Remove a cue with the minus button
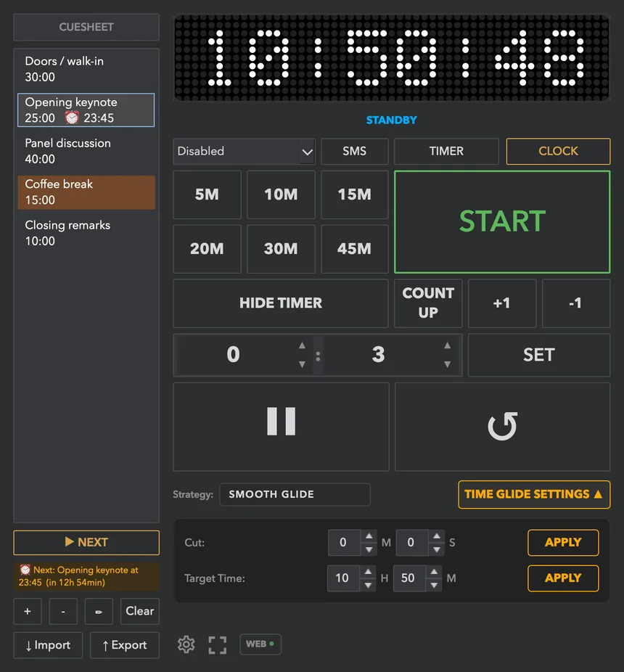The height and width of the screenshot is (672, 624). 63,611
